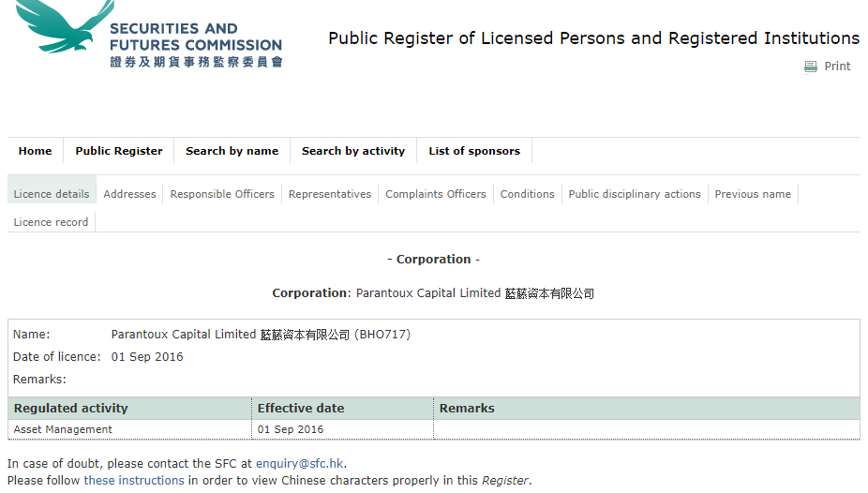Click the enquiry@sfc.hk email link
This screenshot has height=493, width=868.
pyautogui.click(x=299, y=464)
